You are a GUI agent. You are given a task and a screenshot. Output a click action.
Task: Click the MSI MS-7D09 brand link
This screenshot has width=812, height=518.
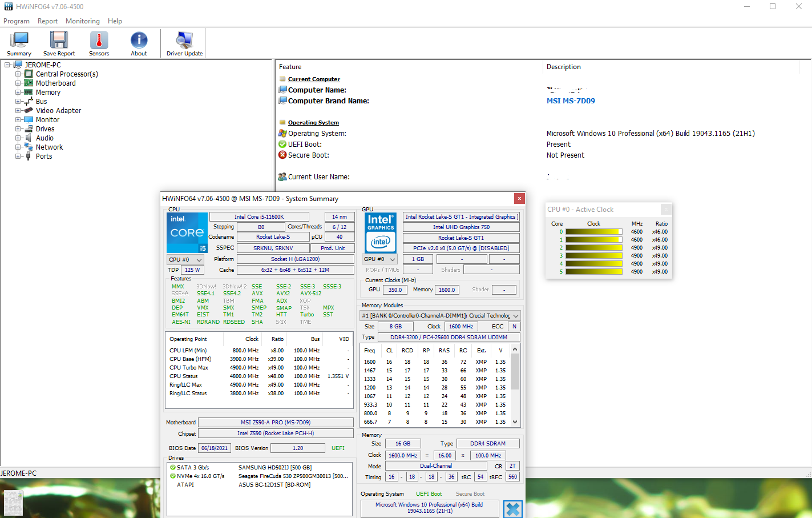tap(571, 101)
